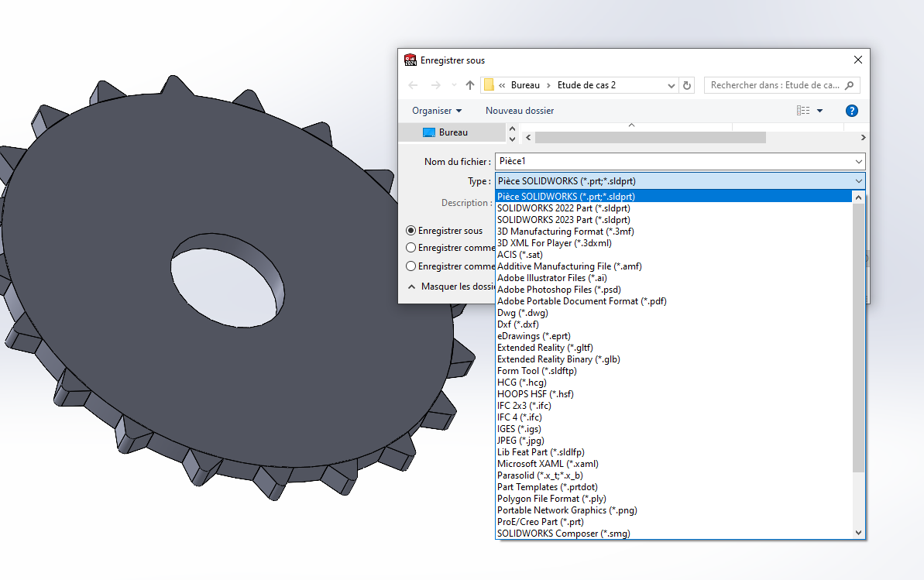Click the horizontal scrollbar thumb in file list
924x580 pixels.
tap(651, 137)
